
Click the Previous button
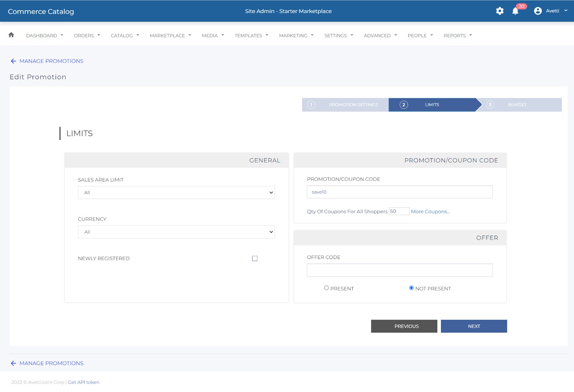[x=404, y=326]
